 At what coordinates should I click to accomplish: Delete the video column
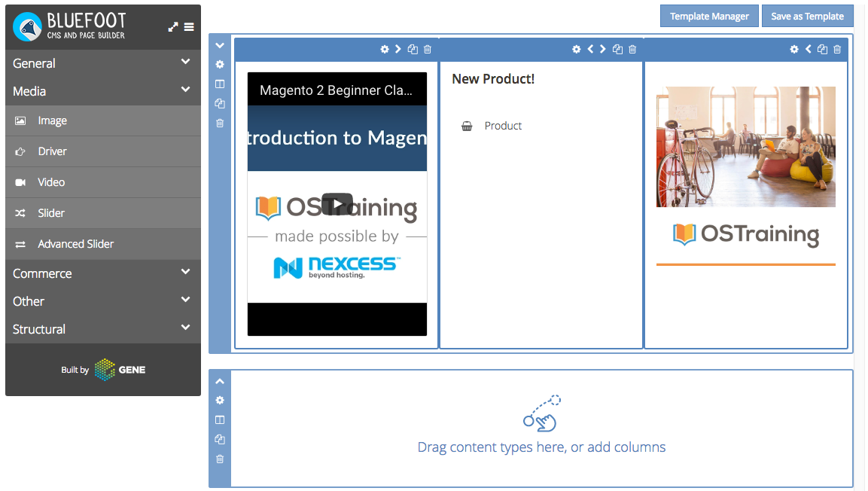click(428, 49)
